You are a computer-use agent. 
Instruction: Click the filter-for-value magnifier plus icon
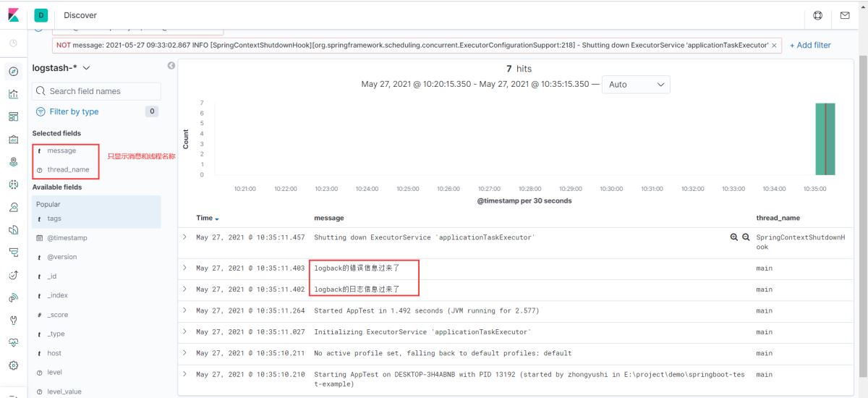point(734,237)
